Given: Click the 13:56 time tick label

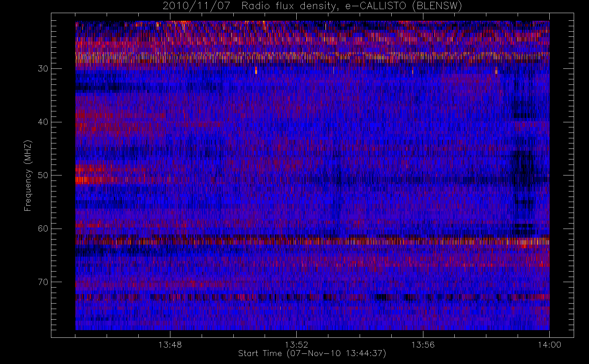Looking at the screenshot, I should coord(423,345).
